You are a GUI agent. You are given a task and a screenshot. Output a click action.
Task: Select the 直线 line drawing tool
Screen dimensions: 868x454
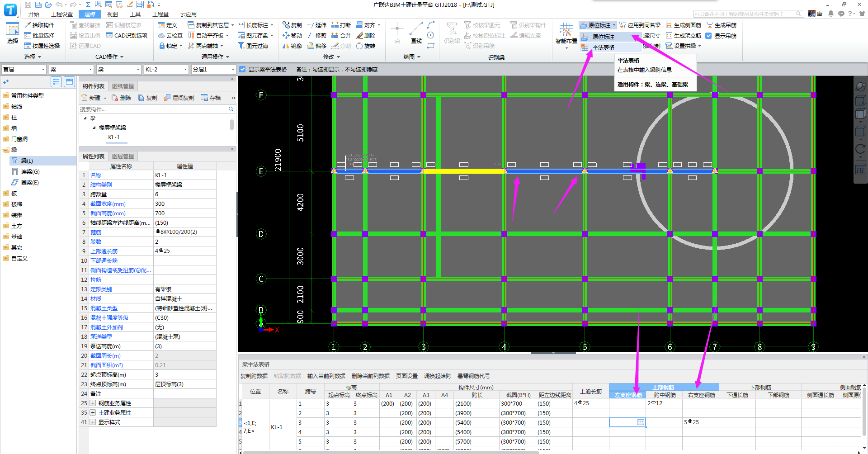[416, 33]
